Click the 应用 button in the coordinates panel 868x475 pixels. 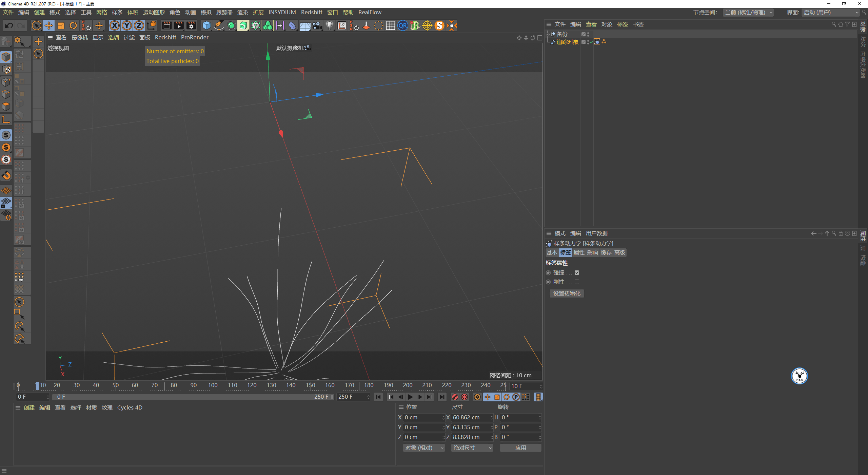click(x=520, y=448)
